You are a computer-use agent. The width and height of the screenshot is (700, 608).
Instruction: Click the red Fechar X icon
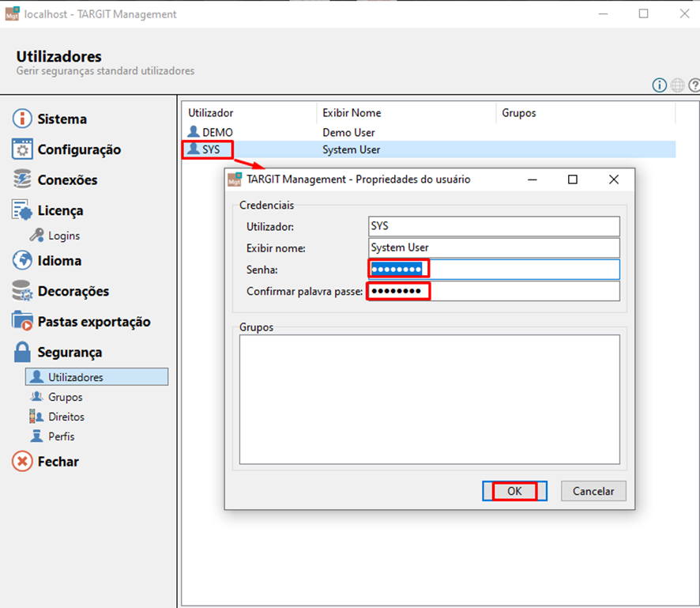pyautogui.click(x=22, y=462)
